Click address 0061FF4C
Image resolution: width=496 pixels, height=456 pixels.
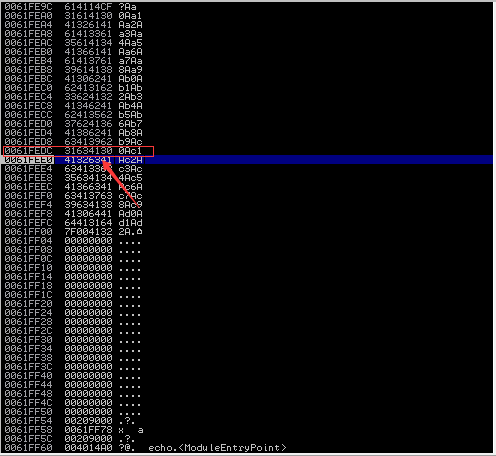point(28,403)
